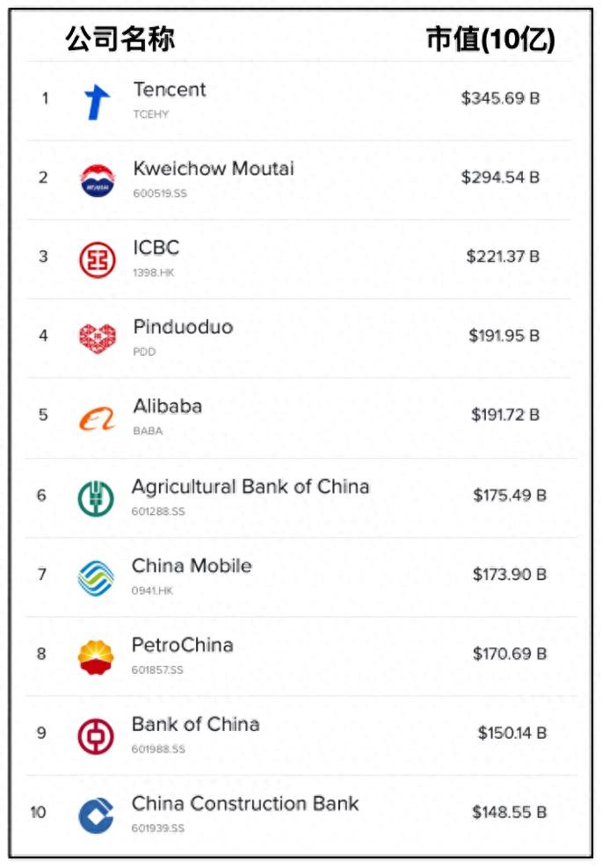Select the Agricultural Bank of China logo
This screenshot has height=868, width=602.
click(x=96, y=497)
